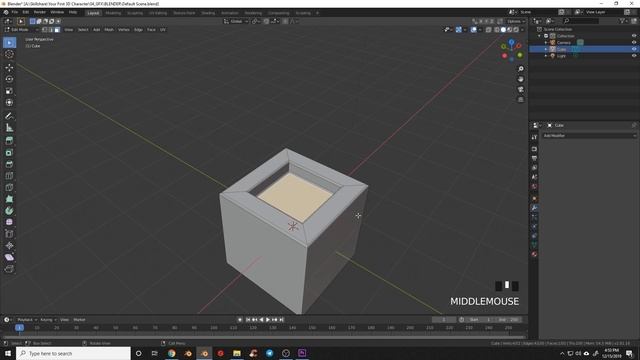The height and width of the screenshot is (360, 640).
Task: Select the Smooth tool
Action: click(x=9, y=222)
